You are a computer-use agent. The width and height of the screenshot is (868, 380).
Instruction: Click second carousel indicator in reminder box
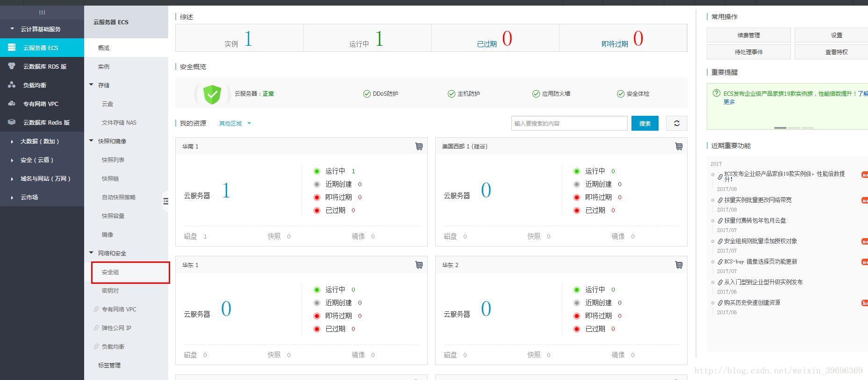(794, 127)
